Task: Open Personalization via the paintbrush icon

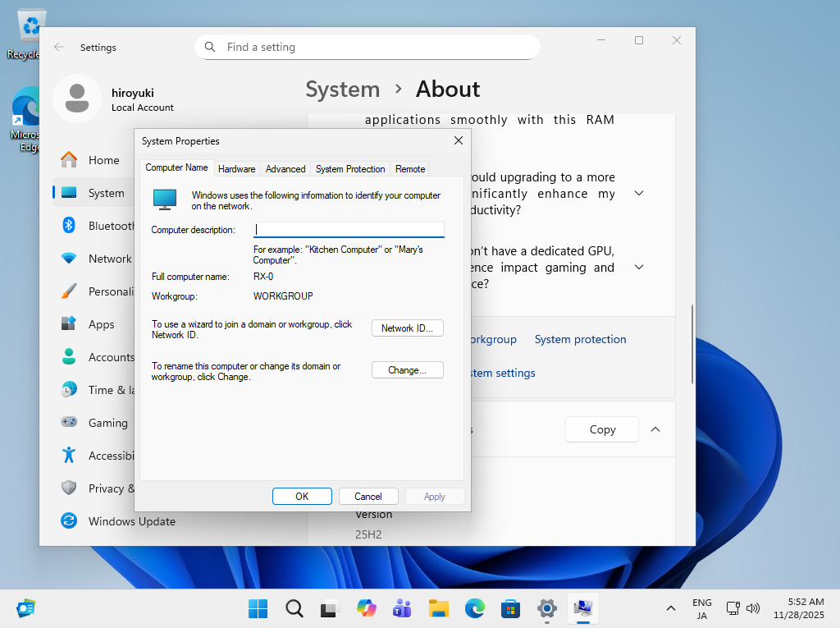Action: [x=69, y=291]
